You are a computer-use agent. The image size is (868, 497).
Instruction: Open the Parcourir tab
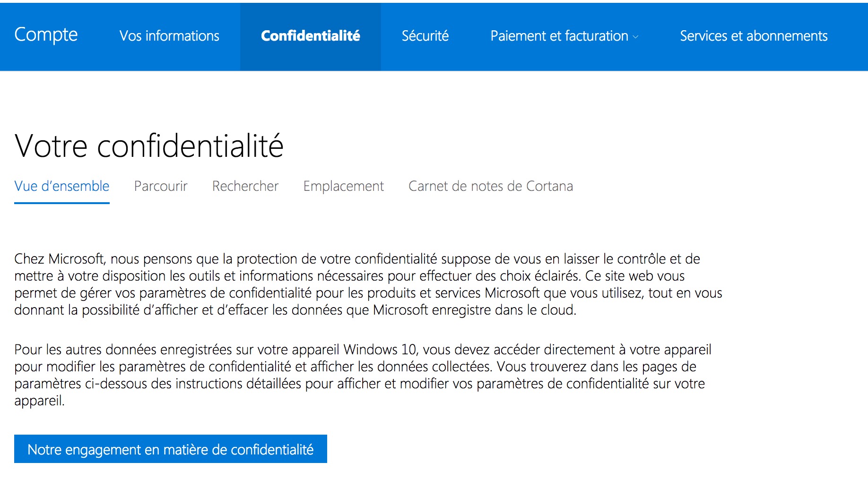click(161, 186)
